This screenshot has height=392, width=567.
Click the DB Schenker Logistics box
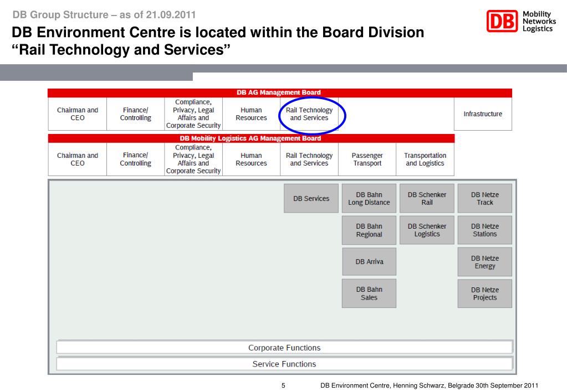coord(427,230)
